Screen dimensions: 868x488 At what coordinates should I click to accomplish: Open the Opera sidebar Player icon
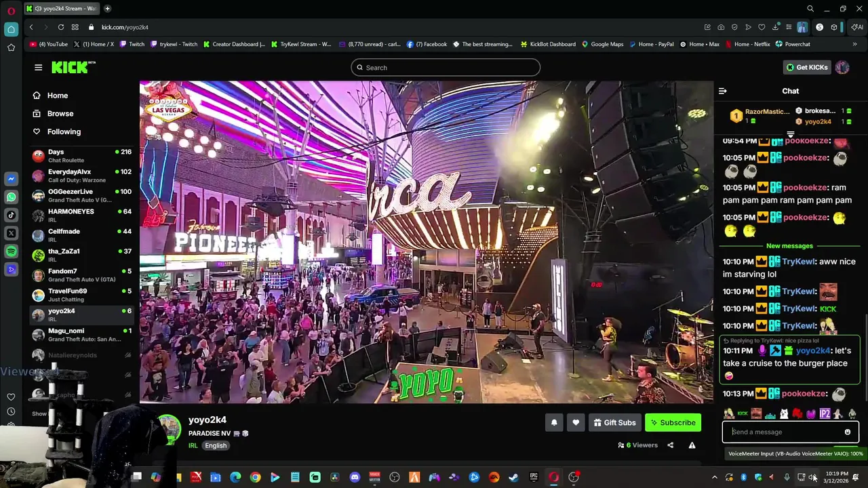[11, 270]
